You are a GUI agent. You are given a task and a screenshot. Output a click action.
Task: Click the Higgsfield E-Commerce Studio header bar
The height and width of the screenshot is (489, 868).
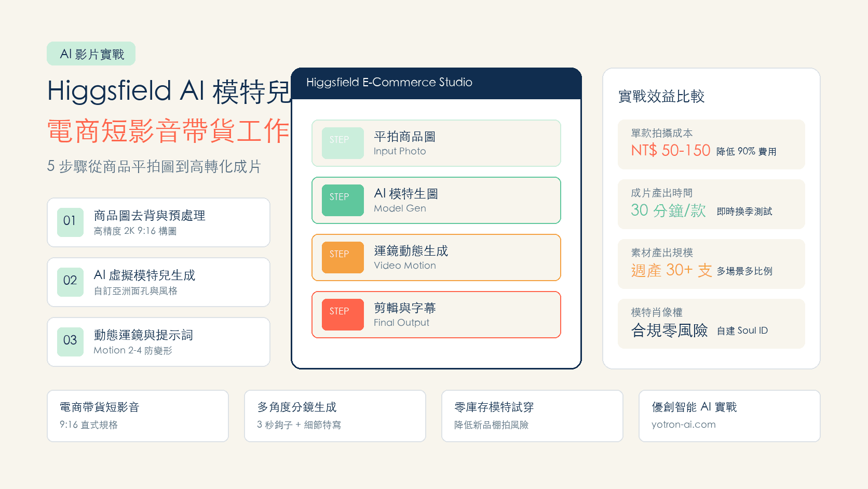(x=436, y=83)
